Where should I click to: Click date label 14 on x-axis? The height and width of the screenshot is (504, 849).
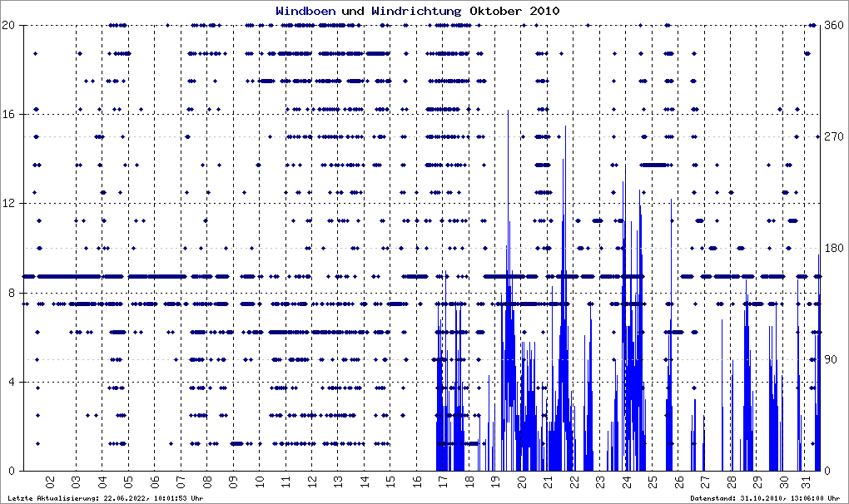[x=365, y=482]
